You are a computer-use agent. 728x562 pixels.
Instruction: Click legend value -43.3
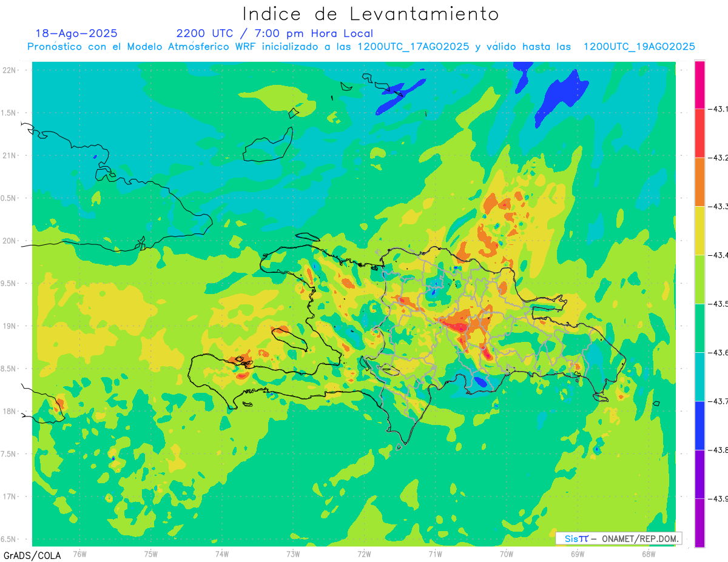pos(718,207)
